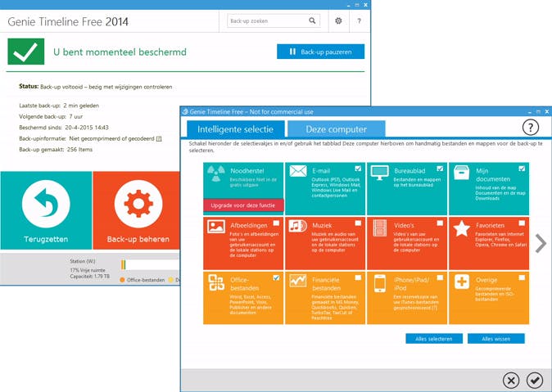Click the Alles wissen button
This screenshot has width=552, height=392.
[496, 339]
